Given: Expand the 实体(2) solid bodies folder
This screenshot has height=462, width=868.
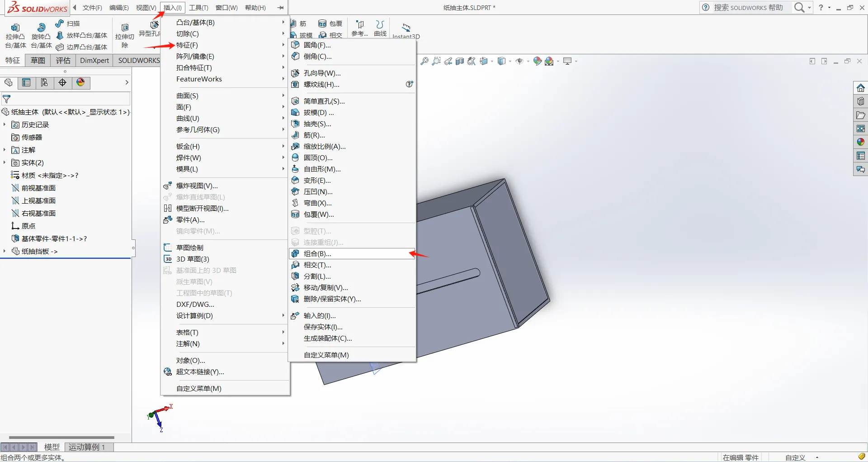Looking at the screenshot, I should pos(5,163).
